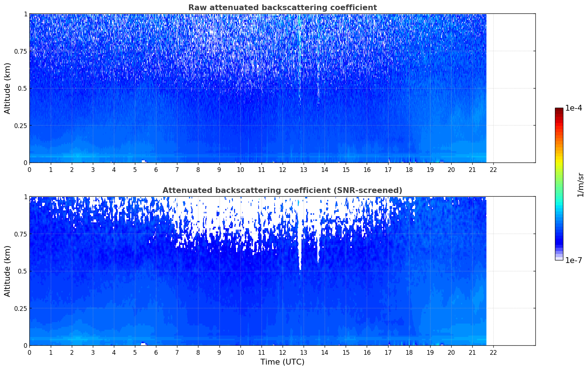The image size is (588, 370).
Task: Click the '1/m/sr' colorbar unit label
Action: click(581, 184)
